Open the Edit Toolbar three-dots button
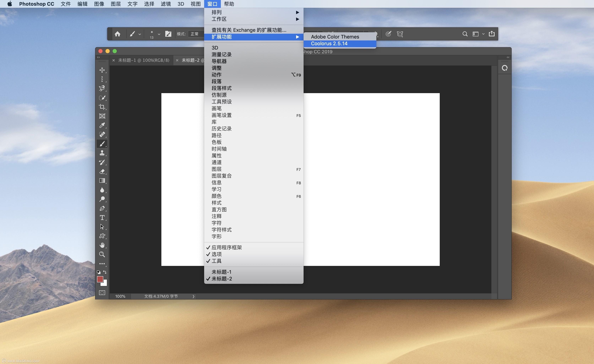The image size is (594, 364). click(x=102, y=264)
